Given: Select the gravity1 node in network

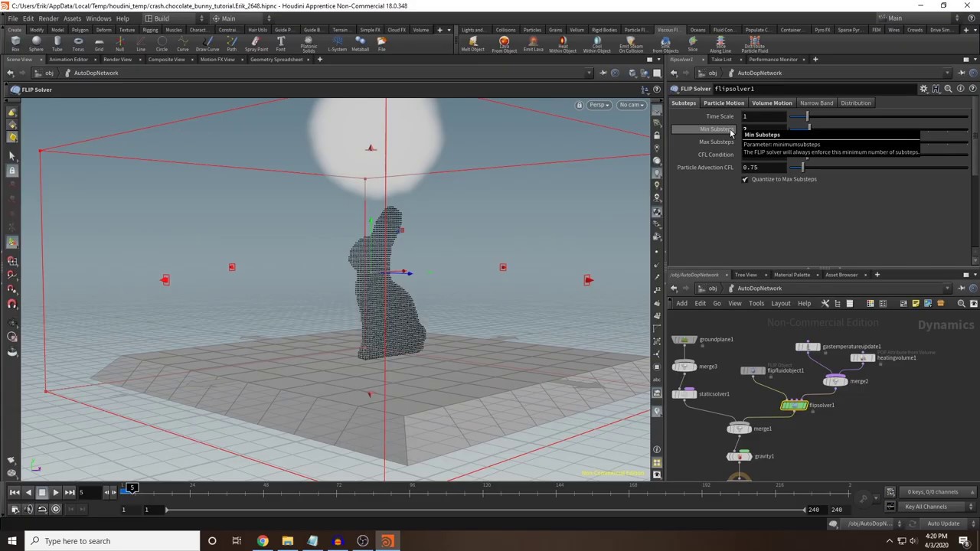Looking at the screenshot, I should 740,457.
